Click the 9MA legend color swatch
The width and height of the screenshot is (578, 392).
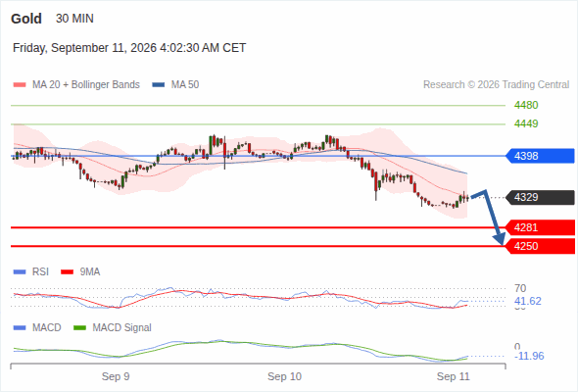point(67,272)
